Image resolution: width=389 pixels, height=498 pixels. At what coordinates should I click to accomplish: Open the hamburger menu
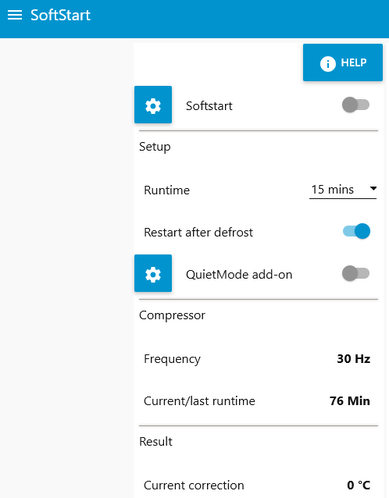click(x=15, y=15)
